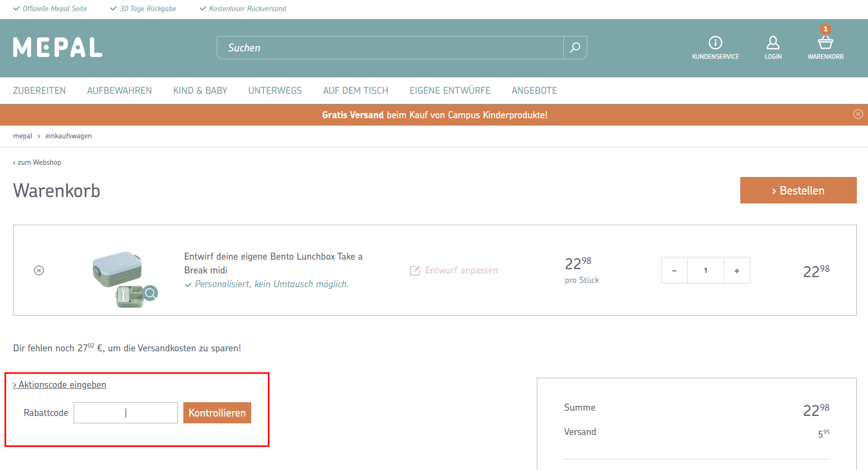Click the Suchen search field

click(x=389, y=48)
